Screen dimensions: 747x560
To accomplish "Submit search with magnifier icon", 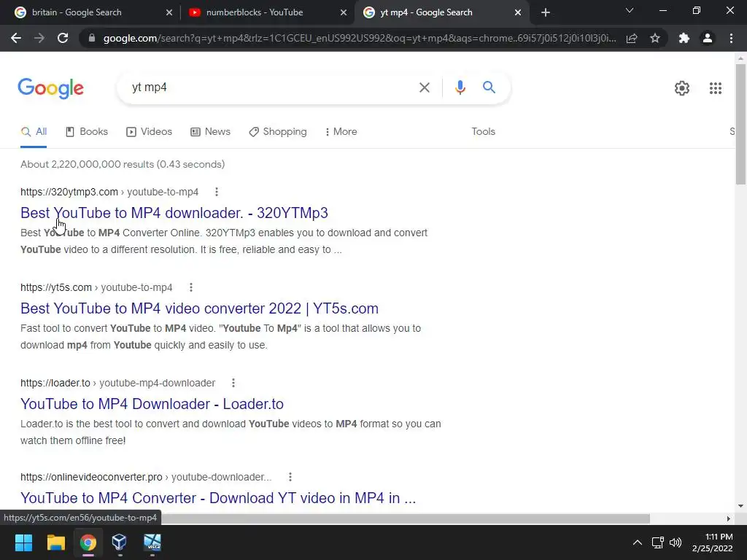I will 489,87.
